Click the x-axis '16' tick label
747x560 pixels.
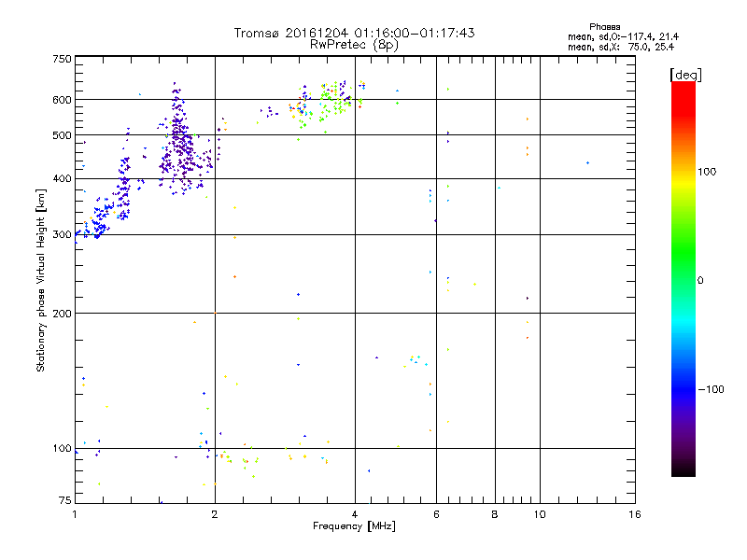tap(635, 514)
